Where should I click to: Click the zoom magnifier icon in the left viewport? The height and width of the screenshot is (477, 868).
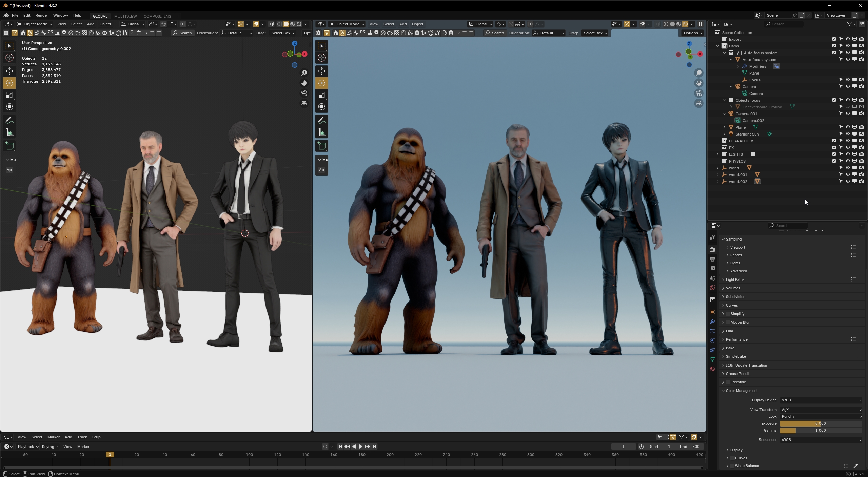[304, 73]
